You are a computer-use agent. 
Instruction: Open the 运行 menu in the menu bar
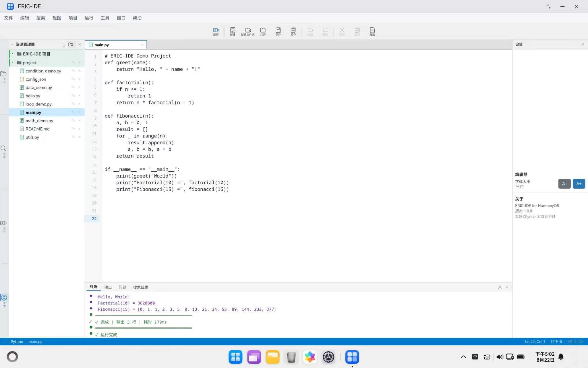(x=89, y=18)
